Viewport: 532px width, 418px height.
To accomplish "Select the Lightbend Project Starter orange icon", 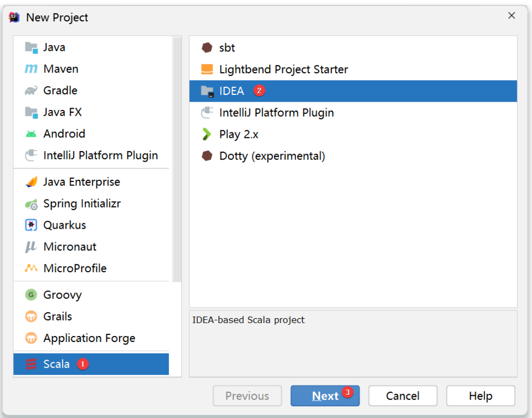I will (x=207, y=69).
